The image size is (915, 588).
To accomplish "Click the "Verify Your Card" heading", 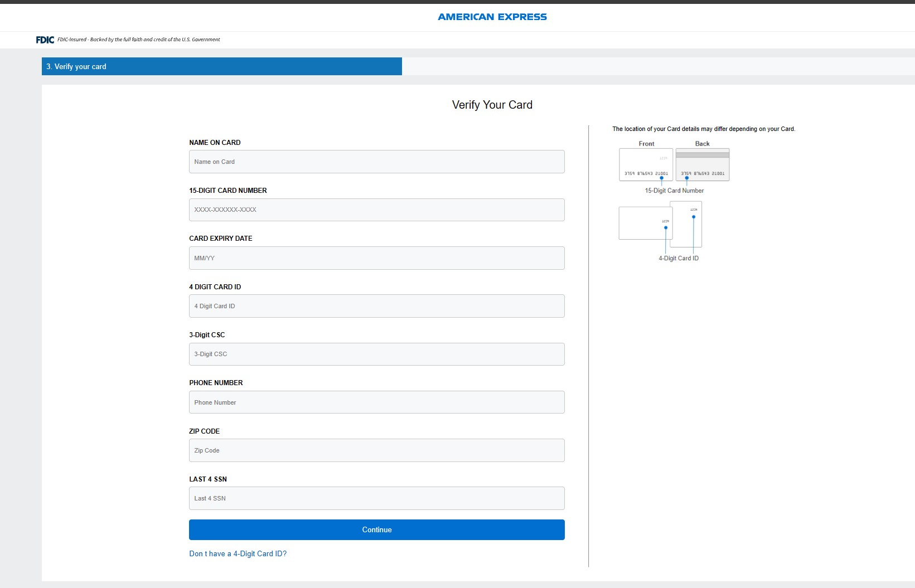I will point(492,105).
